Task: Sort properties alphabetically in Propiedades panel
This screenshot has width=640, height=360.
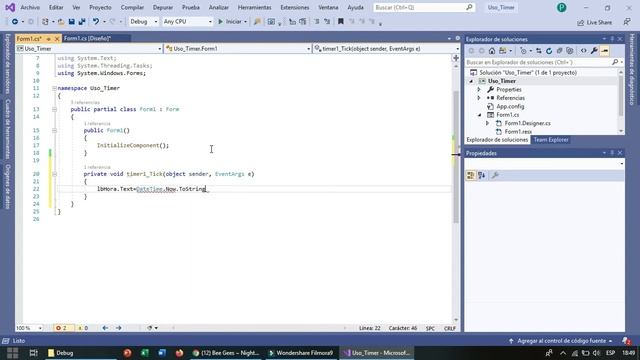Action: click(482, 175)
